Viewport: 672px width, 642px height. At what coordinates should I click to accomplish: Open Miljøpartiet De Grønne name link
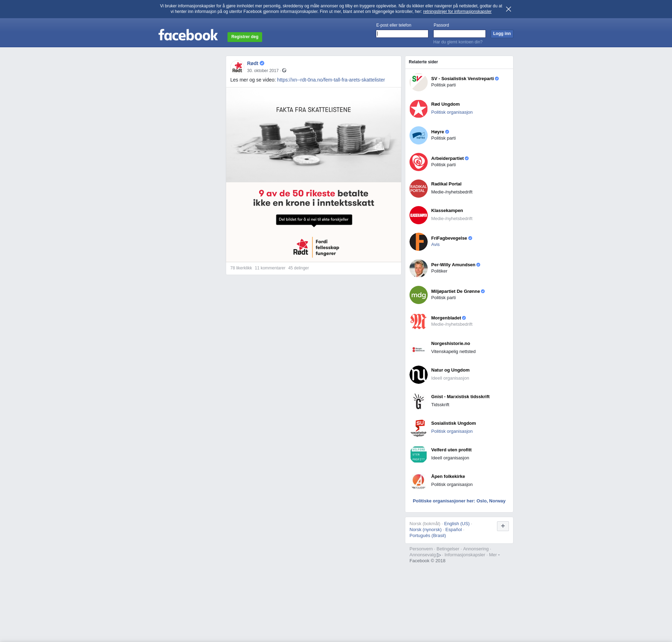click(x=455, y=291)
